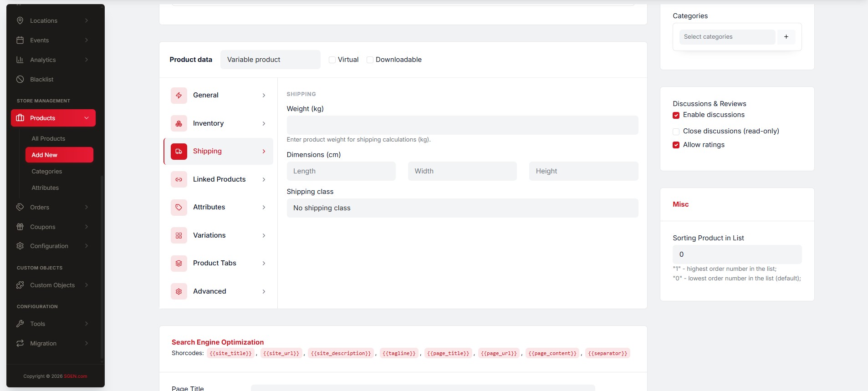Click the Orders tag icon

coord(20,207)
